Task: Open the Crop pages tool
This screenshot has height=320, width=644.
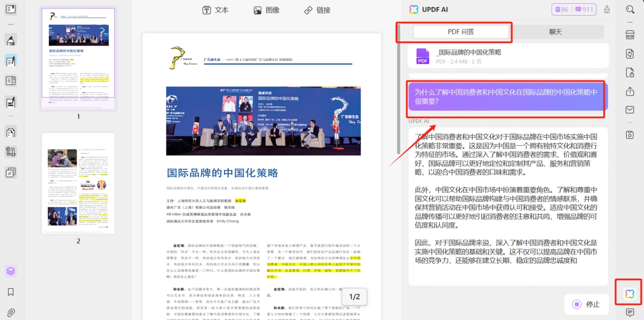Action: [x=10, y=152]
